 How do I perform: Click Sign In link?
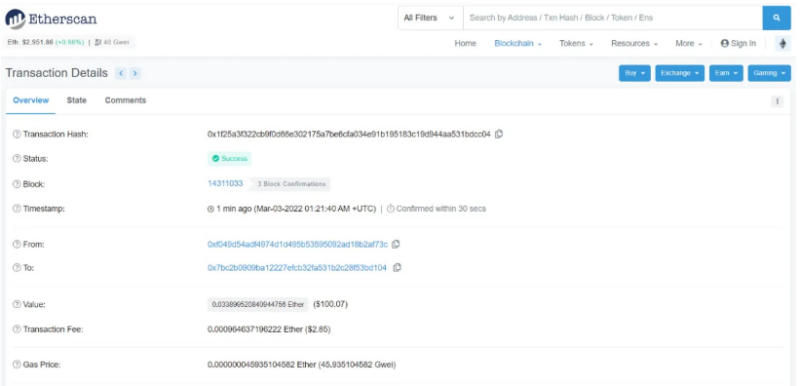click(738, 44)
